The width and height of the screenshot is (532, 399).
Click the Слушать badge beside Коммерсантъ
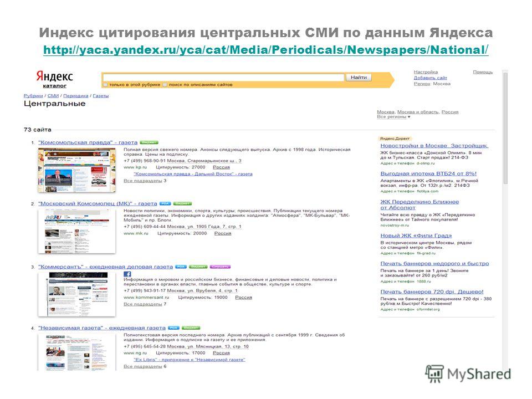click(220, 267)
